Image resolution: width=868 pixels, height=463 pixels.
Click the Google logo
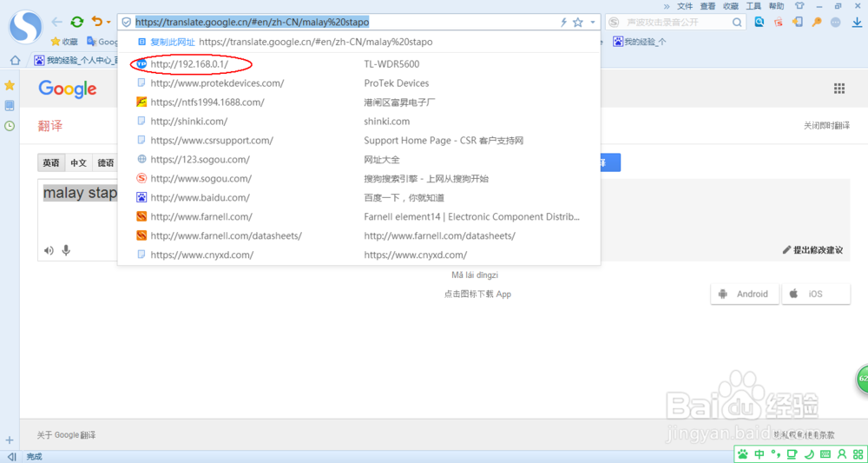coord(68,89)
